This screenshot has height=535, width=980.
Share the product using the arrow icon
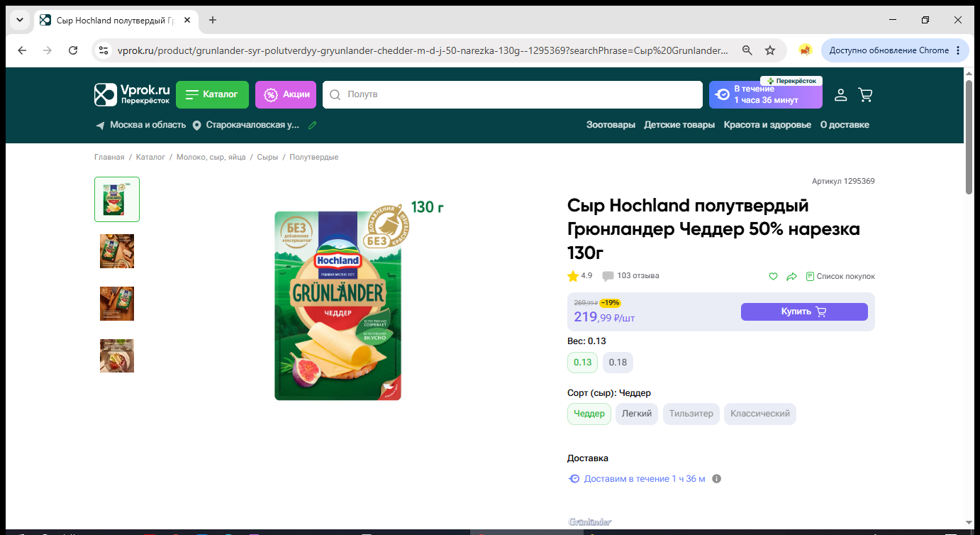(792, 276)
